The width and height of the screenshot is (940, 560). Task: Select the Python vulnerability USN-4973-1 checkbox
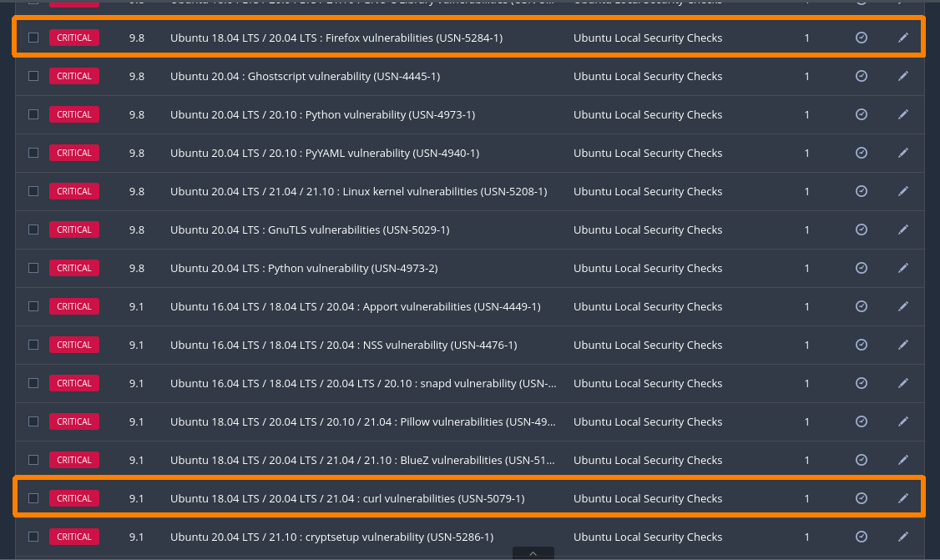pos(33,114)
